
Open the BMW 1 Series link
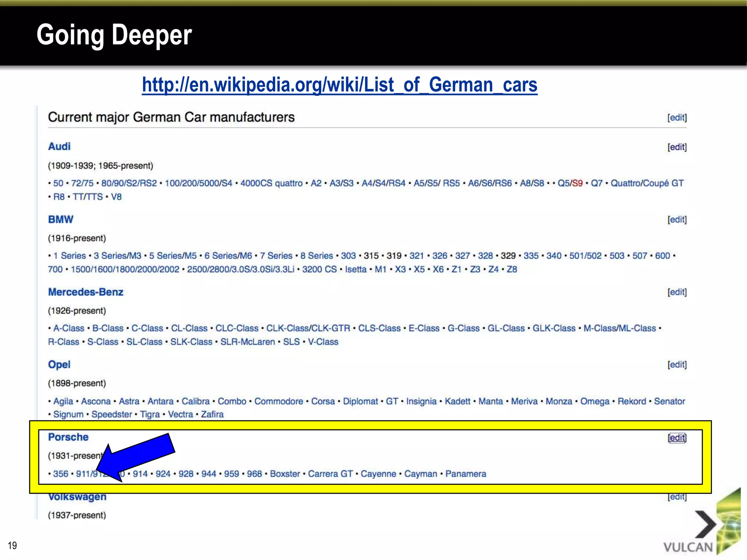pos(70,256)
